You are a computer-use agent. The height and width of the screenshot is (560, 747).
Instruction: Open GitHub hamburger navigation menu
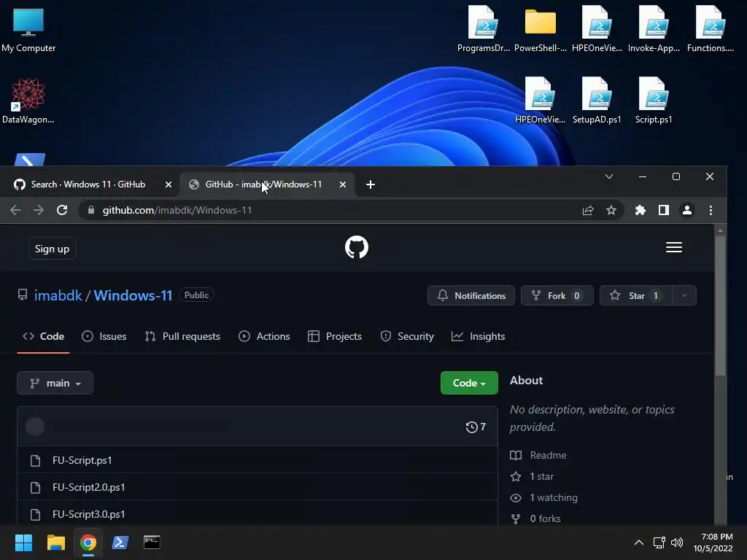point(673,247)
